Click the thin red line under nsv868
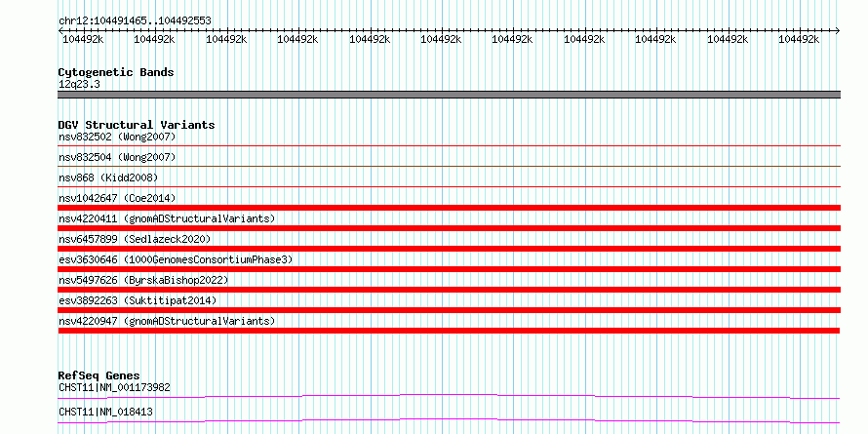868x434 pixels. (449, 186)
